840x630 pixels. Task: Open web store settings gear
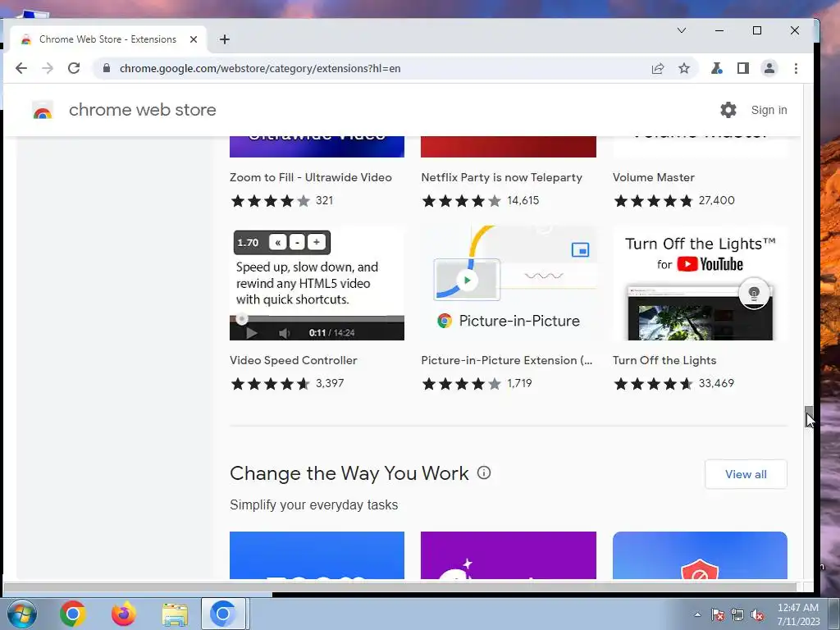728,110
